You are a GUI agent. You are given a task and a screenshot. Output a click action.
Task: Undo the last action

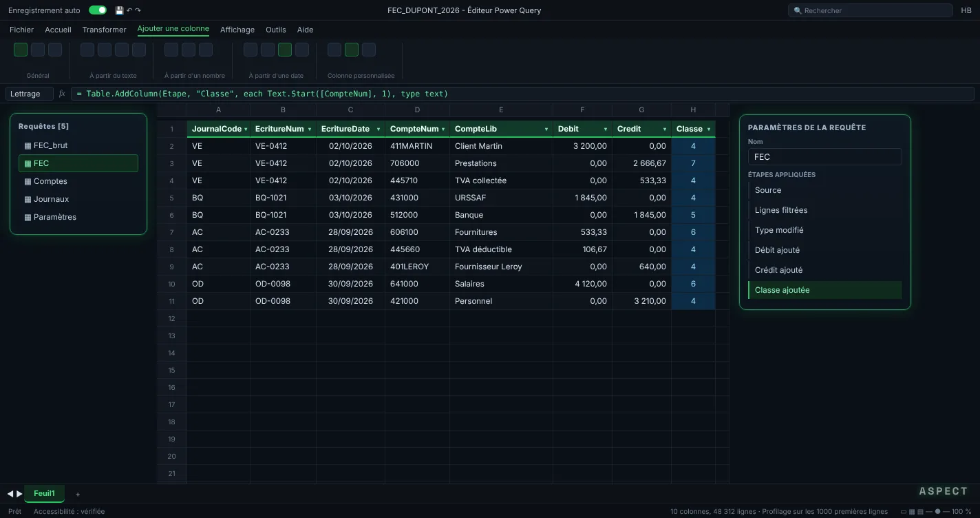tap(129, 10)
